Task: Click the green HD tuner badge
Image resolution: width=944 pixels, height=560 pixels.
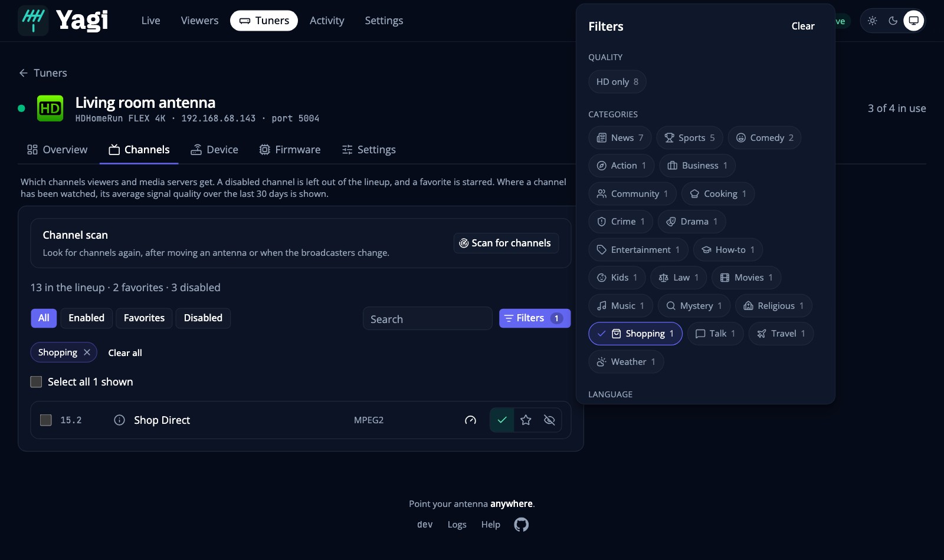Action: point(50,108)
